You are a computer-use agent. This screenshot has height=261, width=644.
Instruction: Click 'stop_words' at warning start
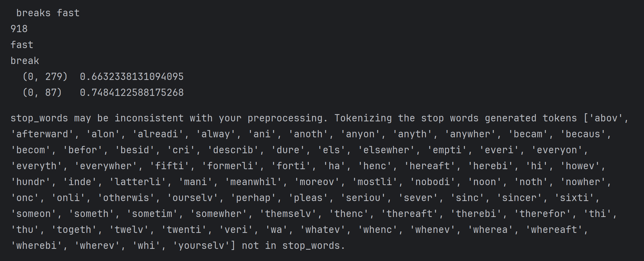pos(39,118)
